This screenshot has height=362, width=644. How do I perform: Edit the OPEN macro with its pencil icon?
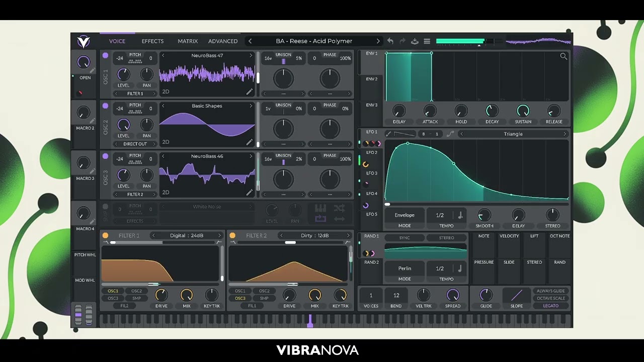(x=93, y=70)
